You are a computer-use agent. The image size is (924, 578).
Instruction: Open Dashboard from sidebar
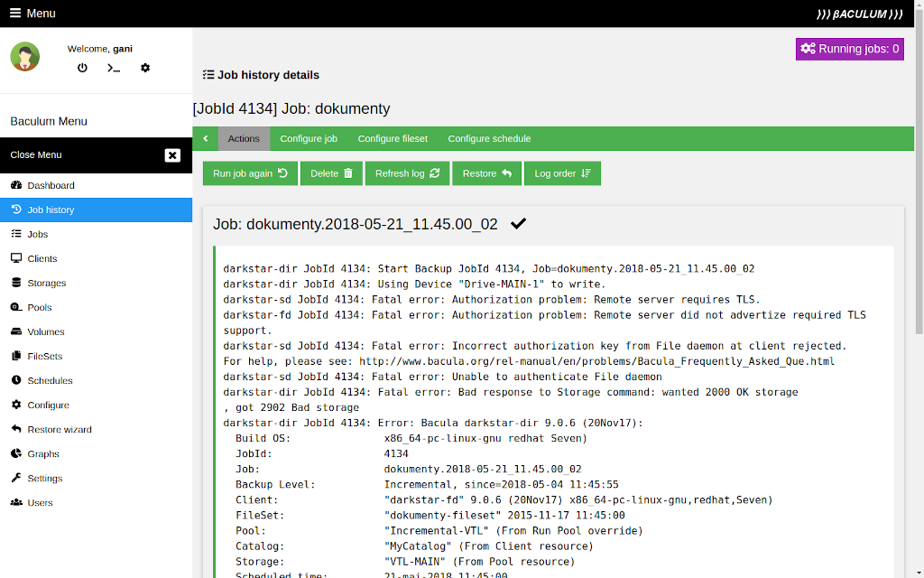tap(96, 185)
